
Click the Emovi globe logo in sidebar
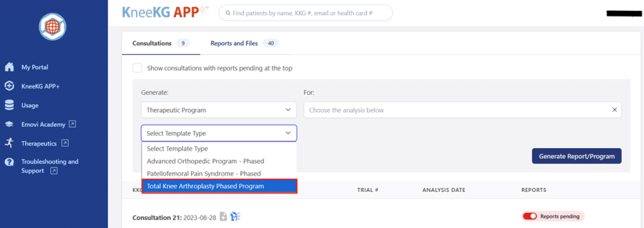pos(53,26)
